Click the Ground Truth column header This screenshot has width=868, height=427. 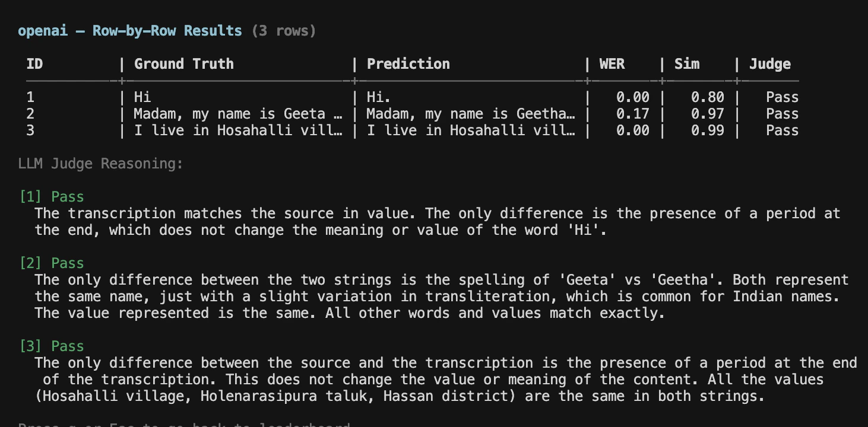tap(183, 64)
